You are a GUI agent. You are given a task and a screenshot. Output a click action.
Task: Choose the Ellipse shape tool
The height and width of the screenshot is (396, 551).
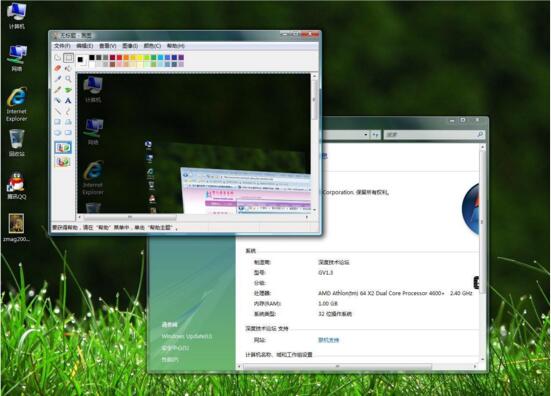click(x=58, y=133)
